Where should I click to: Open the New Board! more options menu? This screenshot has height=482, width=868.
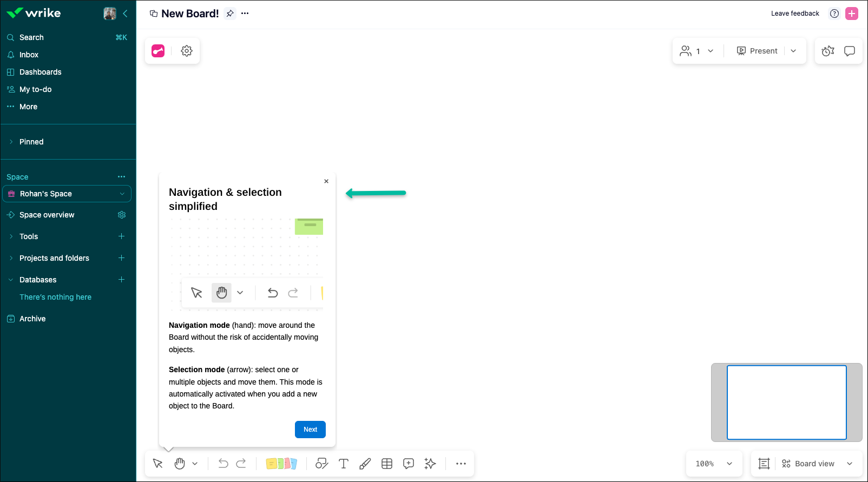245,14
